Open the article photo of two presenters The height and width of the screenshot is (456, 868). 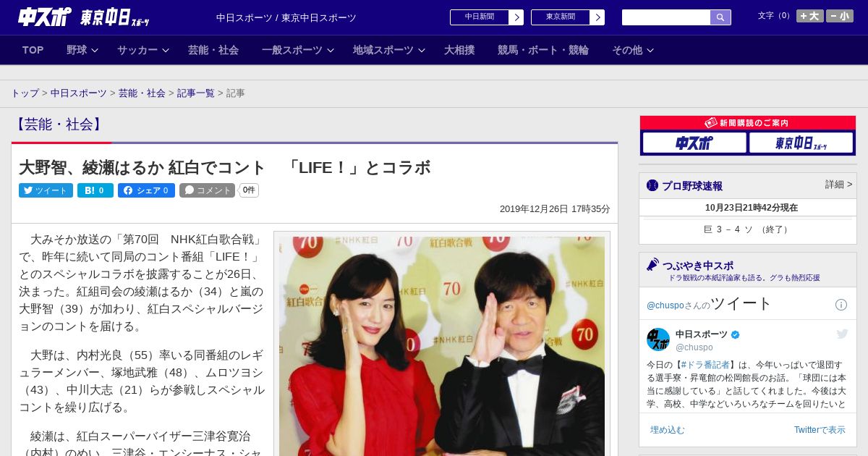(x=442, y=346)
